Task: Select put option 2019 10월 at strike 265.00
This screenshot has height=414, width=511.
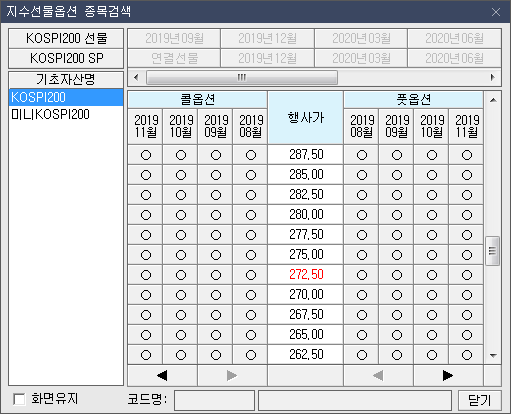Action: (432, 335)
